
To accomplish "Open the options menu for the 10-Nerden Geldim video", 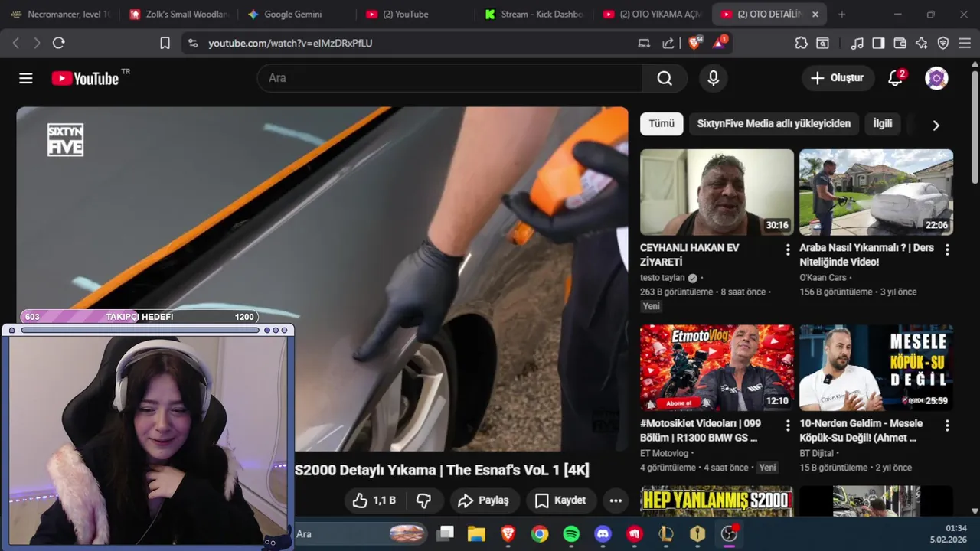I will coord(947,425).
